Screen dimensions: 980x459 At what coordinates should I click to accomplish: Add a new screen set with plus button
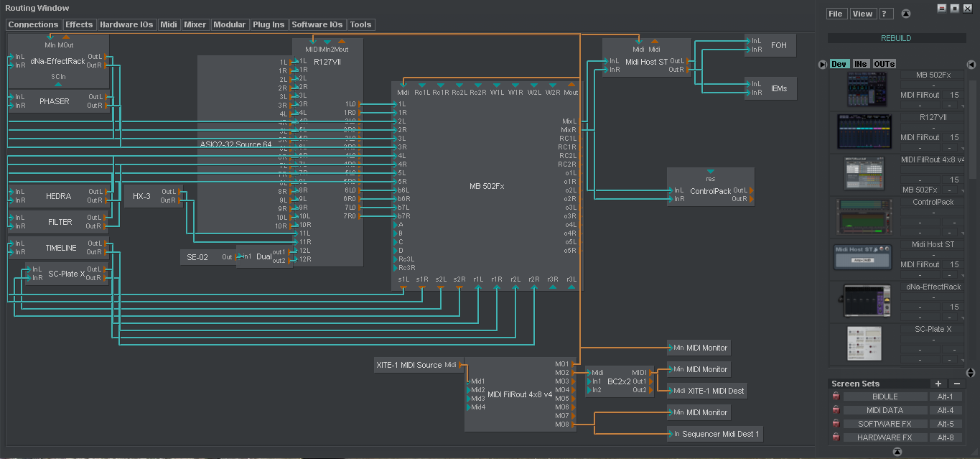pyautogui.click(x=938, y=384)
